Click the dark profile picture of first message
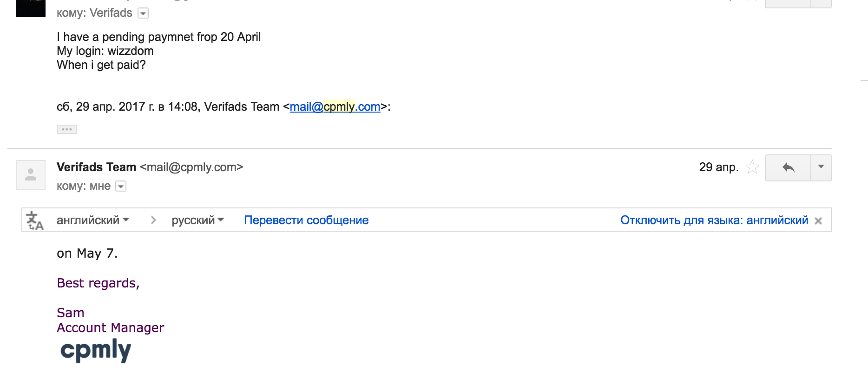Viewport: 868px width, 387px height. [x=31, y=7]
